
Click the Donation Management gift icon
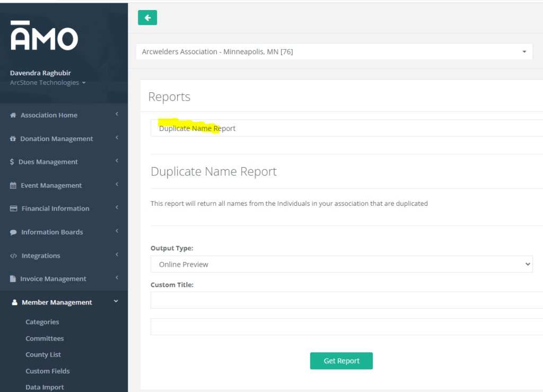click(13, 139)
